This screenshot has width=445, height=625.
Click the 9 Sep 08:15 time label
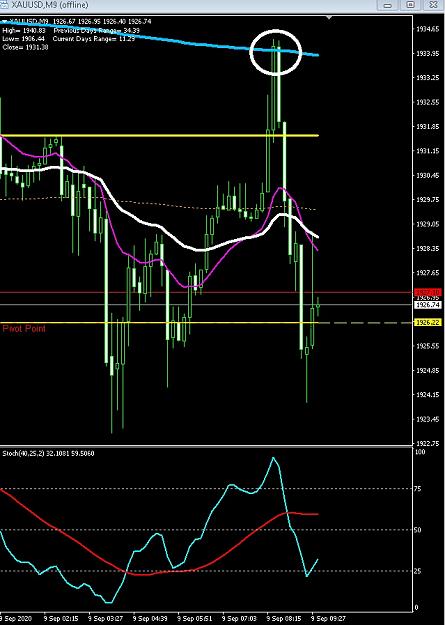click(284, 619)
